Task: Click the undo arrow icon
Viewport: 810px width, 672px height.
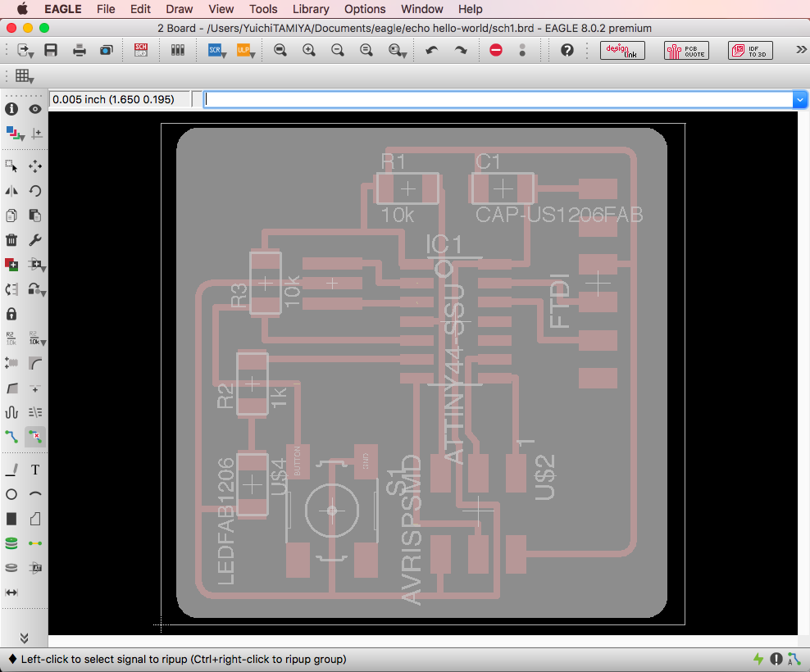Action: pos(432,50)
